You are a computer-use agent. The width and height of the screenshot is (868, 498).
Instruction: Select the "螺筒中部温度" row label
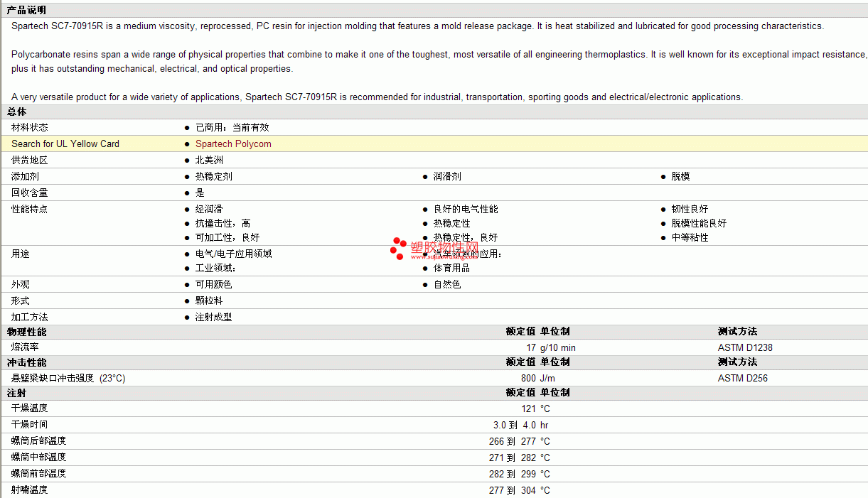(39, 458)
